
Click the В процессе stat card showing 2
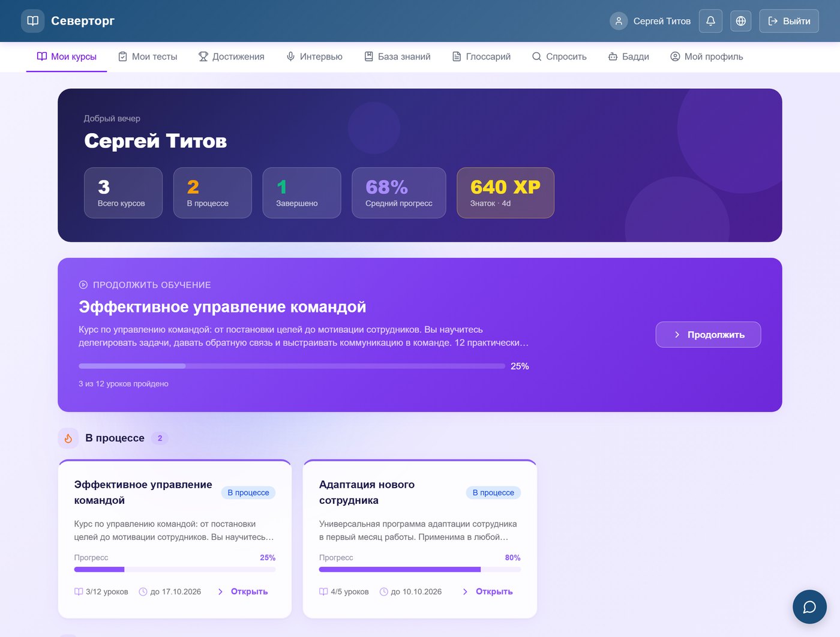tap(212, 193)
